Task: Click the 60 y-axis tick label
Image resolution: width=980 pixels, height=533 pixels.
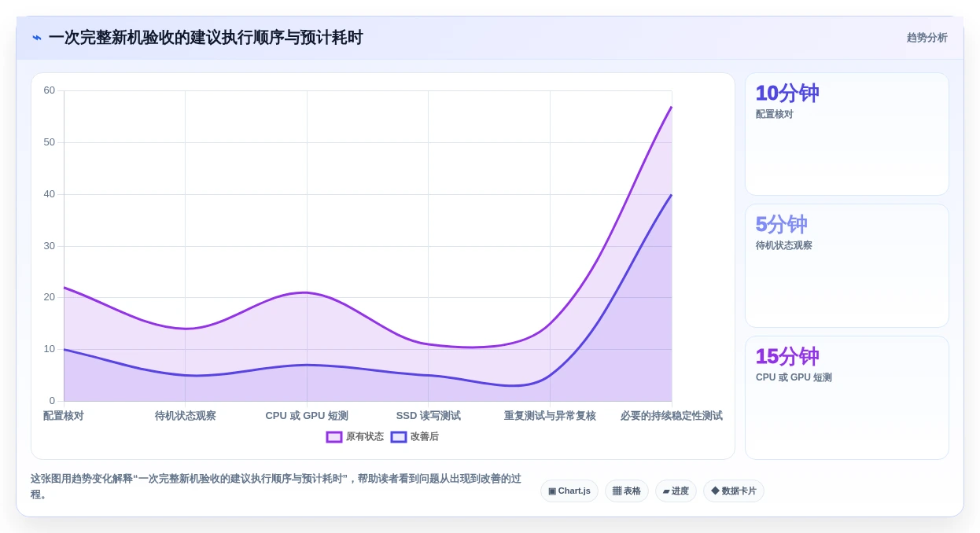Action: click(x=50, y=90)
